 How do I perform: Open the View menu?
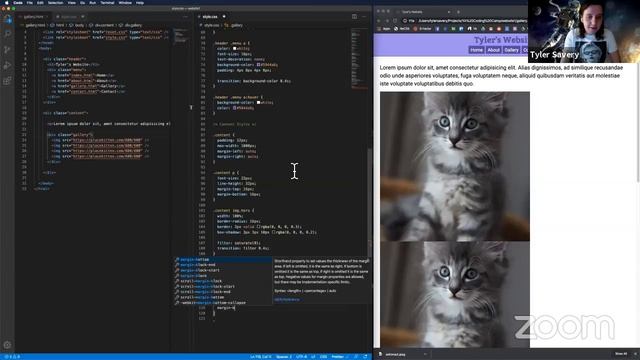(71, 2)
